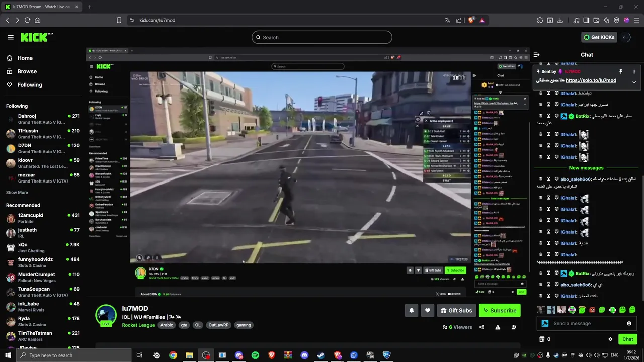This screenshot has height=362, width=644.
Task: Delete abo_saleh6o6's 6-hours message with trash icon
Action: coord(541,179)
